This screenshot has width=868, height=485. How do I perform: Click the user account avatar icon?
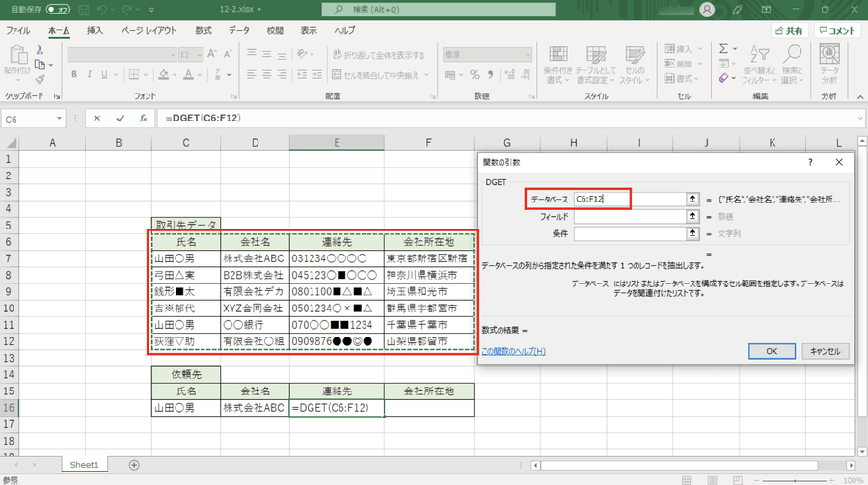click(708, 9)
